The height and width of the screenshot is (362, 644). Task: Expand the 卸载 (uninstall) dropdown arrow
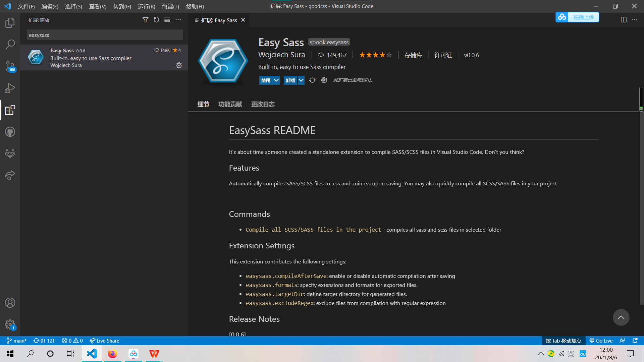pyautogui.click(x=301, y=80)
